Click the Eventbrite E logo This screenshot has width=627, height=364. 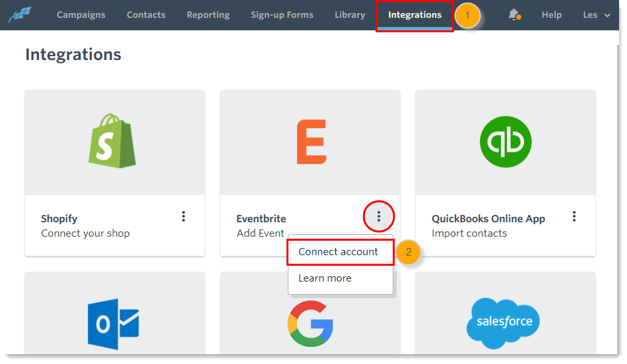[x=312, y=142]
